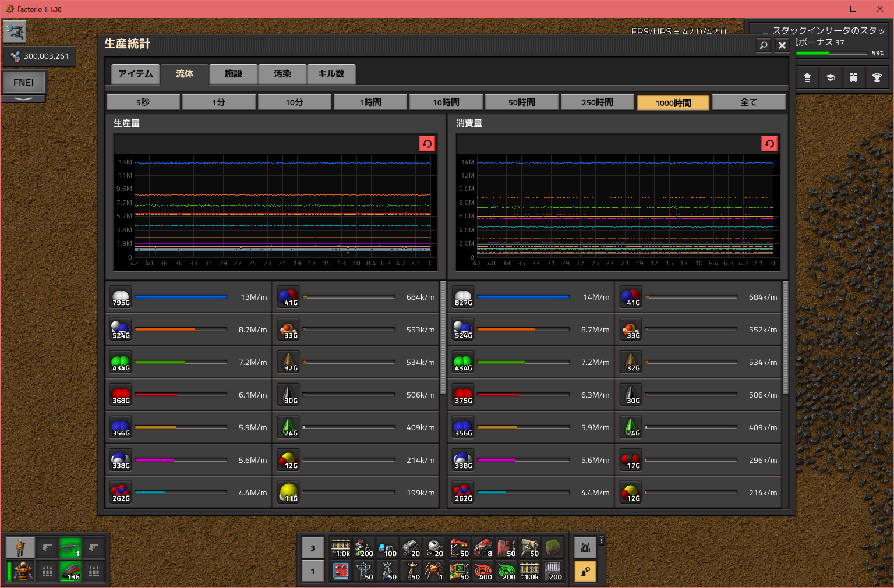Screen dimensions: 894x588
Task: Select the 流体 fluids tab
Action: point(185,74)
